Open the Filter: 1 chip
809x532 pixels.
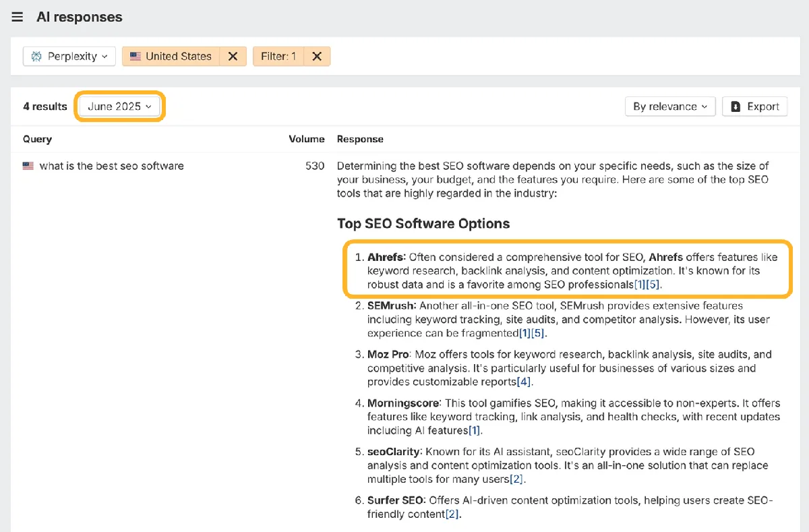coord(278,56)
